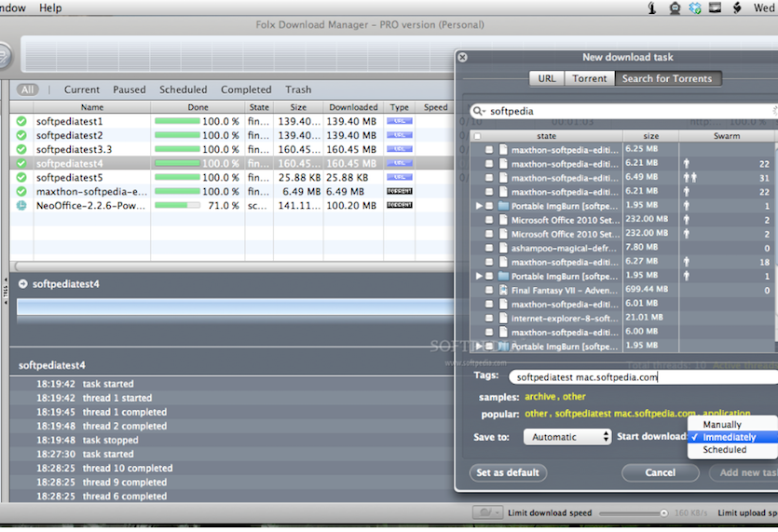Select the Search for Torrents tab

point(667,78)
